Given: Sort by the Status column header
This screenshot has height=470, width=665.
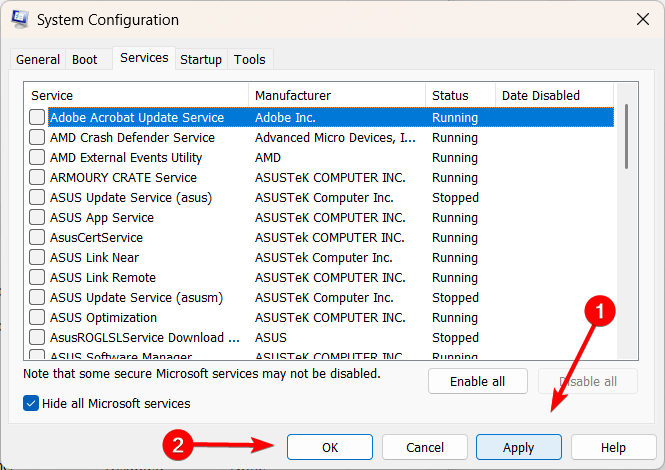Looking at the screenshot, I should (460, 95).
